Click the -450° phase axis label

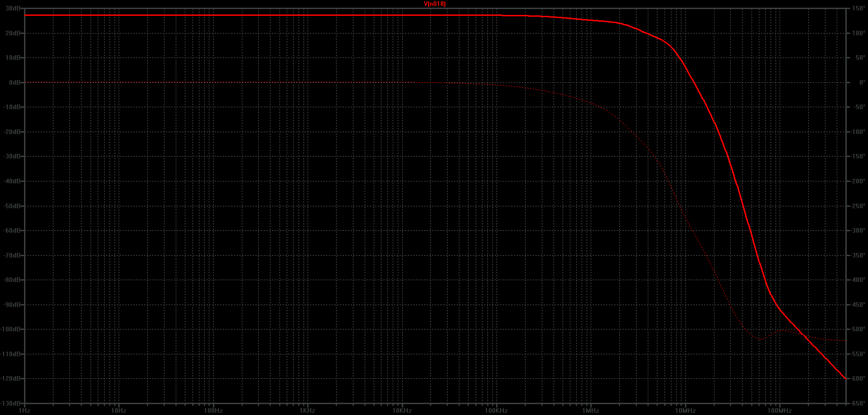858,305
